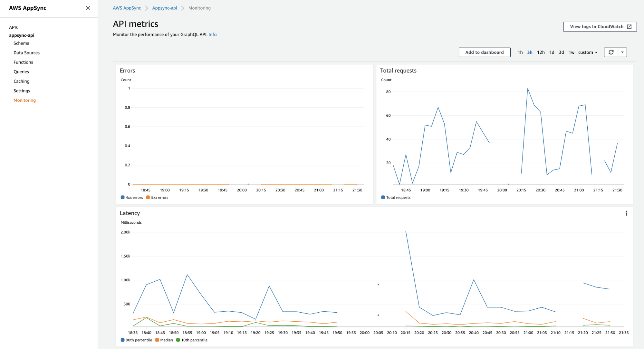
Task: Open the custom time range dropdown
Action: [x=588, y=52]
